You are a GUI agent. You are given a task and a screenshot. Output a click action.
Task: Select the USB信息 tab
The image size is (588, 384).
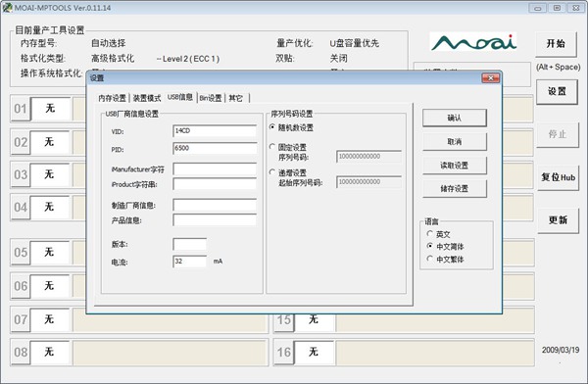coord(180,97)
